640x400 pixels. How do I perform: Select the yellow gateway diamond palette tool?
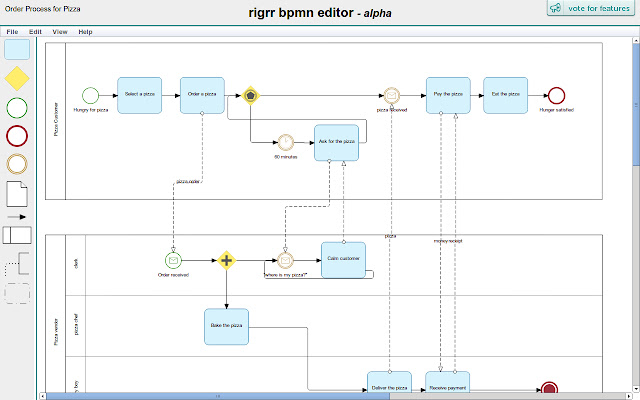pyautogui.click(x=17, y=78)
